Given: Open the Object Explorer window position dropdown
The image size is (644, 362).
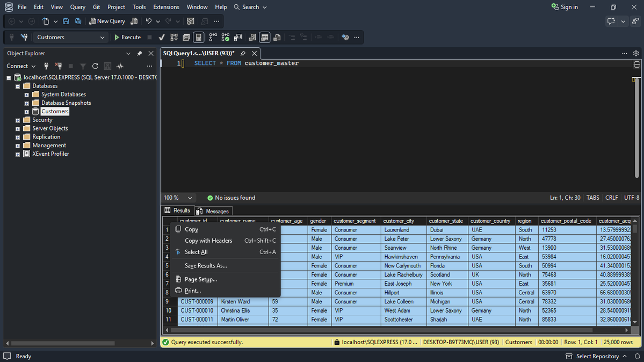Looking at the screenshot, I should click(x=128, y=53).
